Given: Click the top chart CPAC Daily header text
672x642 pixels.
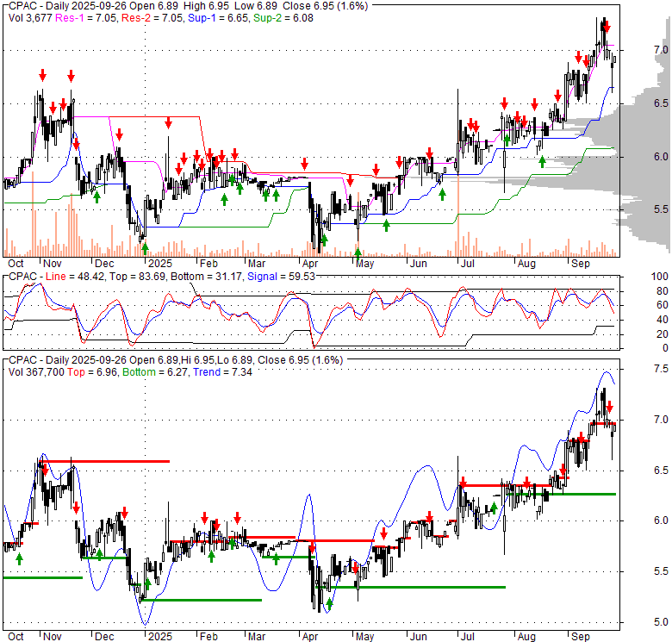Looking at the screenshot, I should [x=188, y=6].
